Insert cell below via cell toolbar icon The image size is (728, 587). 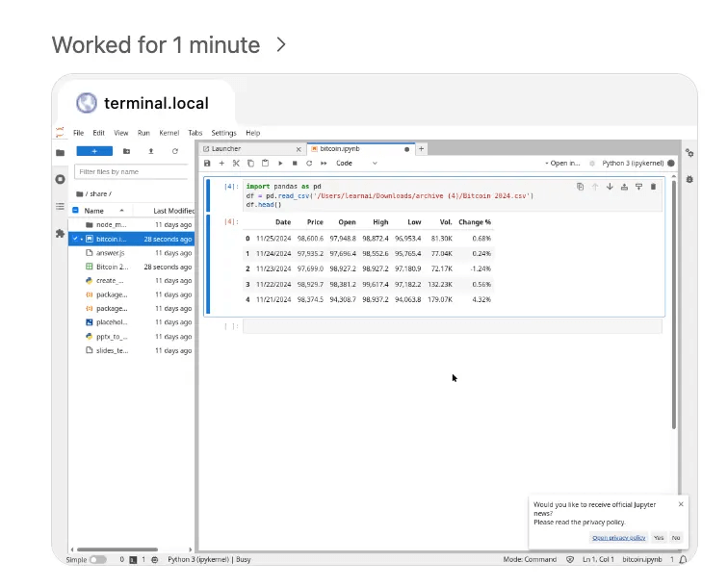638,187
